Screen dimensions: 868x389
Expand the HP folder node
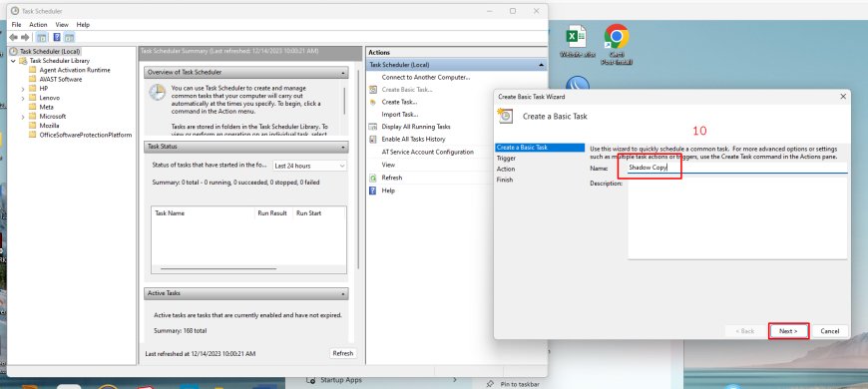23,89
